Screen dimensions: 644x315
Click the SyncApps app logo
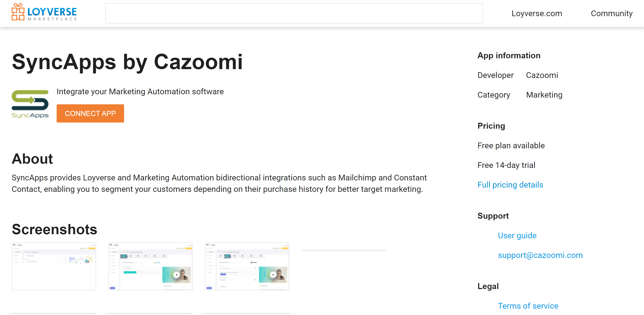[x=30, y=104]
